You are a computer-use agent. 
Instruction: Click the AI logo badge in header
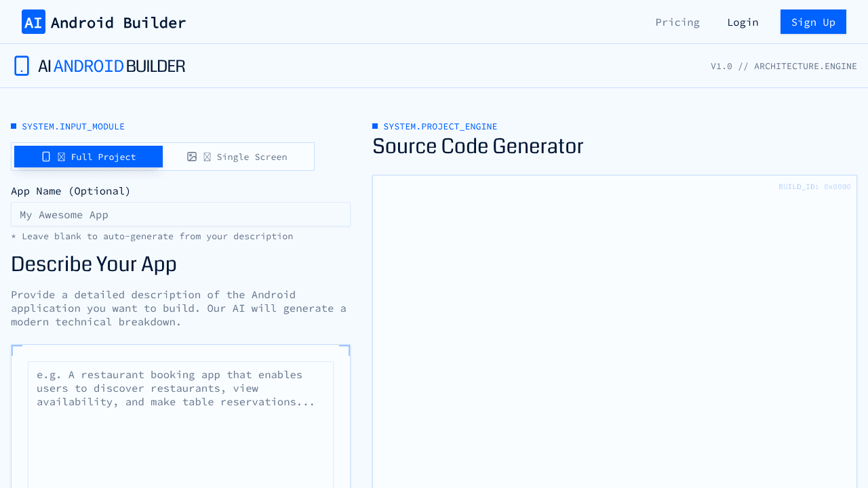(33, 22)
